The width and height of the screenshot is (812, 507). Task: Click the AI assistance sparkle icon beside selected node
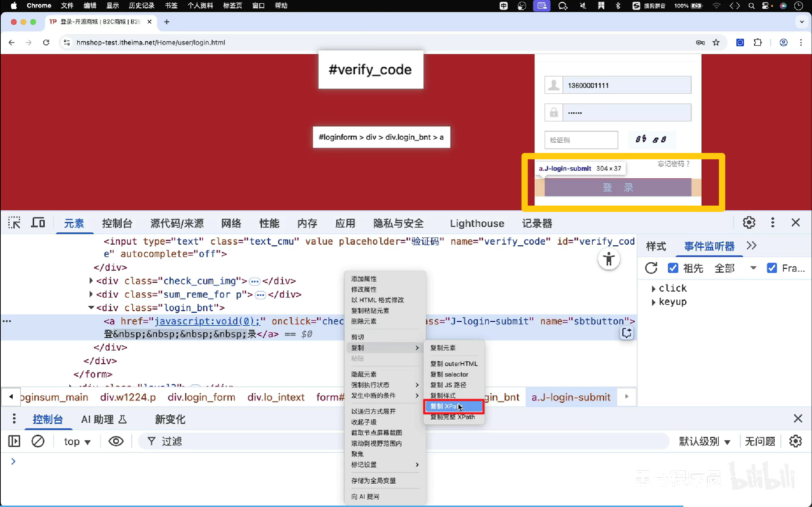point(626,333)
